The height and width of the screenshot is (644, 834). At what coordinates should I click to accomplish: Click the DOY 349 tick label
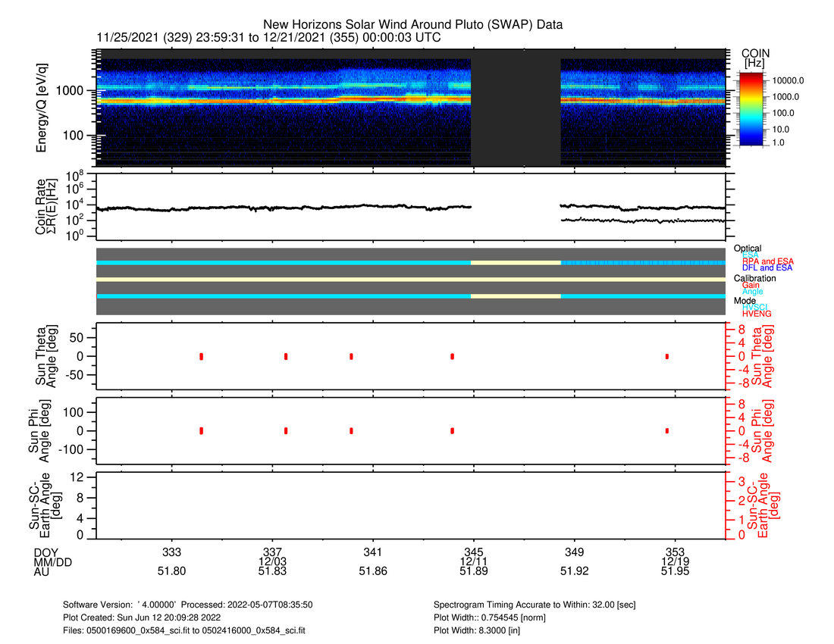(x=574, y=552)
